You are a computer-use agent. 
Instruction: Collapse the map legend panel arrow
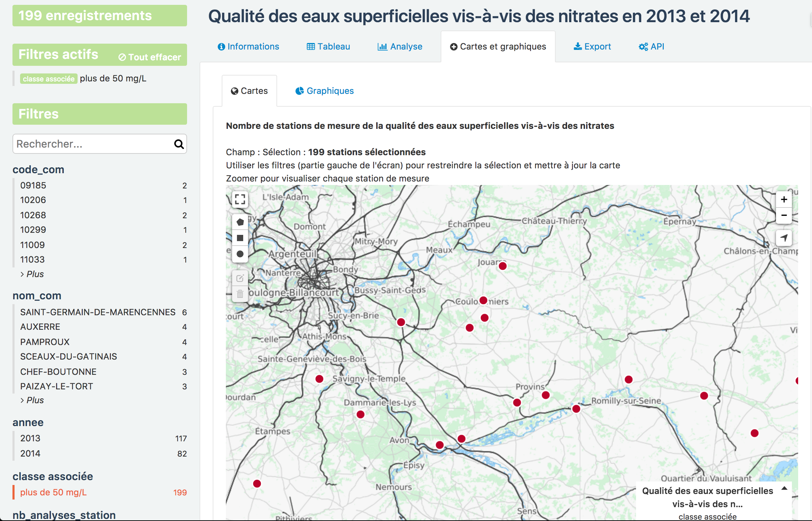[784, 489]
